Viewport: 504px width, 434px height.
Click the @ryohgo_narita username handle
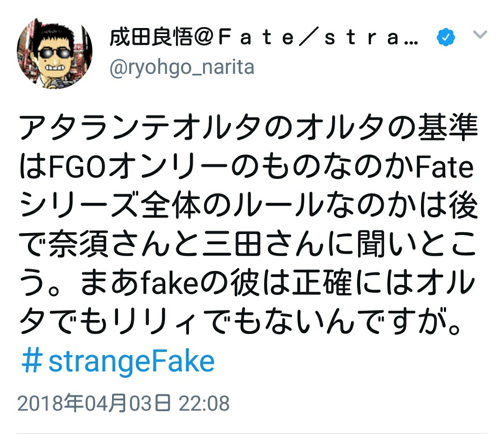(182, 68)
